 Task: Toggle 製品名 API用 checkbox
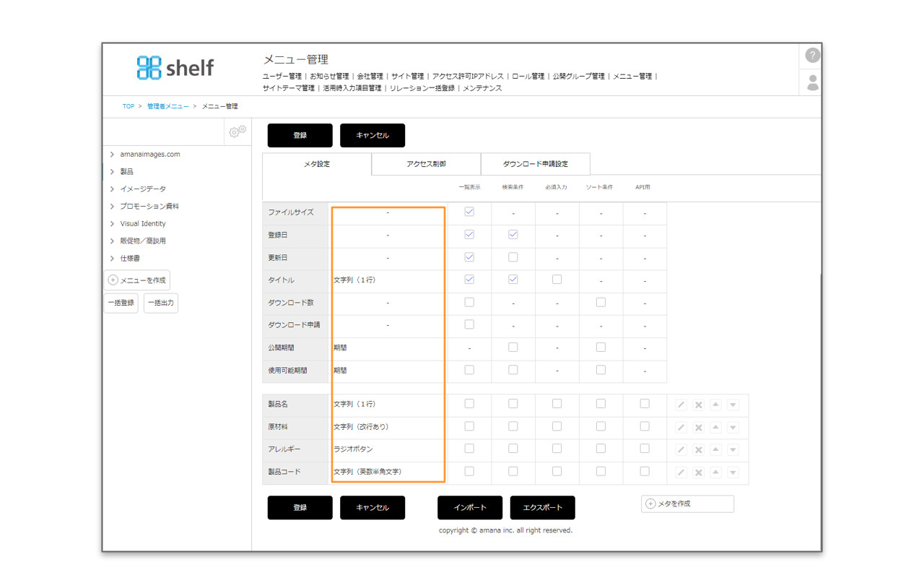point(645,404)
